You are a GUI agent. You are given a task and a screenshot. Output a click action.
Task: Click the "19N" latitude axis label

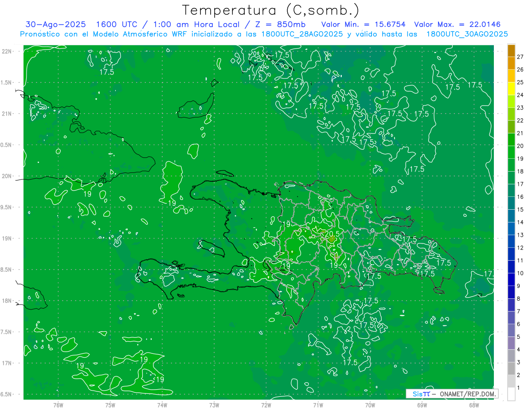pyautogui.click(x=7, y=239)
